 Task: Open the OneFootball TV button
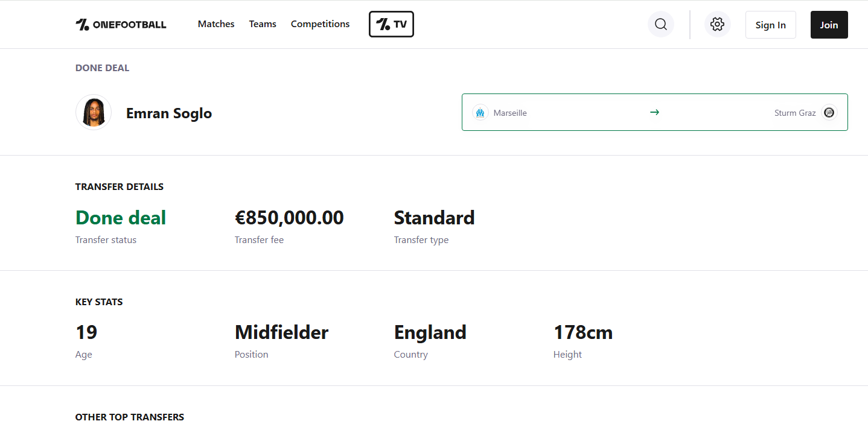[391, 24]
